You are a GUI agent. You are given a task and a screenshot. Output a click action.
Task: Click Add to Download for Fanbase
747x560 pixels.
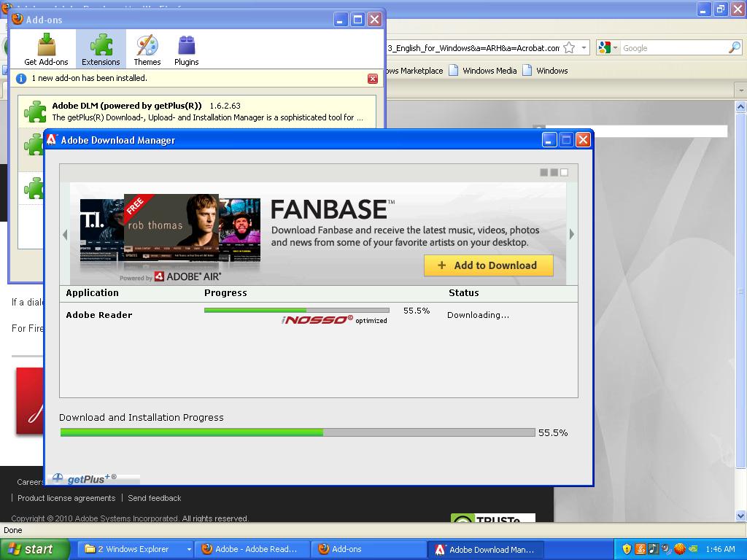tap(488, 265)
